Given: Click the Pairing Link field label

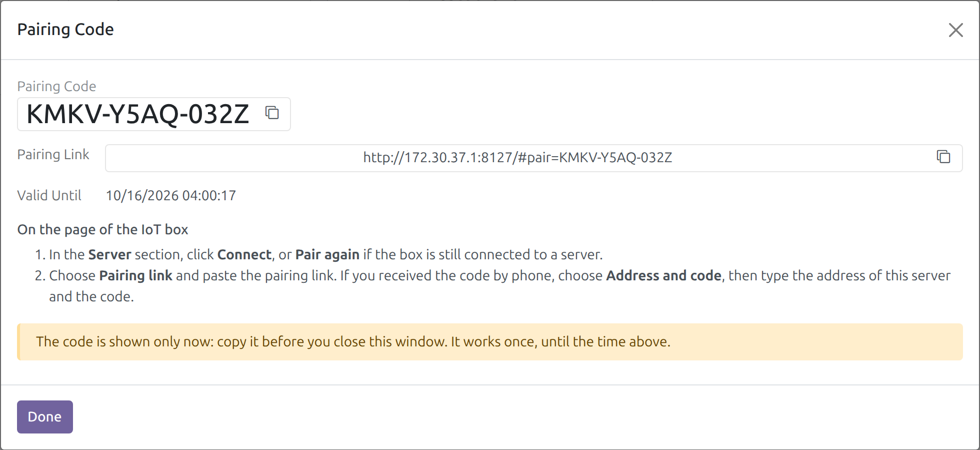Looking at the screenshot, I should coord(53,154).
